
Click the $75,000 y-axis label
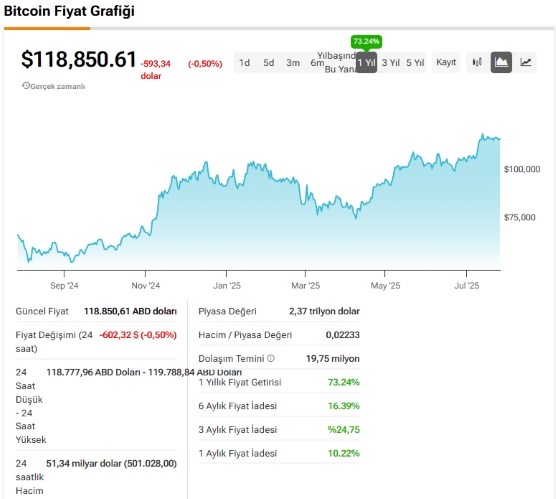(x=519, y=217)
